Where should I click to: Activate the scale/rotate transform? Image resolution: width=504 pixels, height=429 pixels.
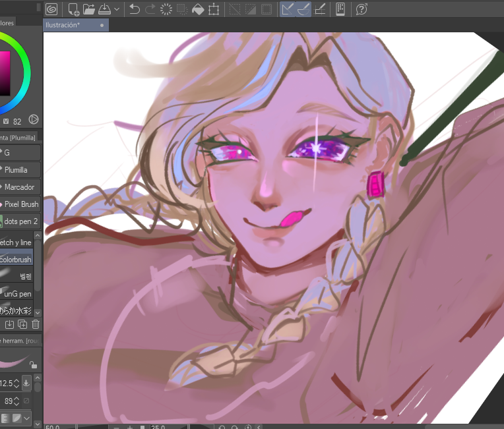(x=214, y=9)
